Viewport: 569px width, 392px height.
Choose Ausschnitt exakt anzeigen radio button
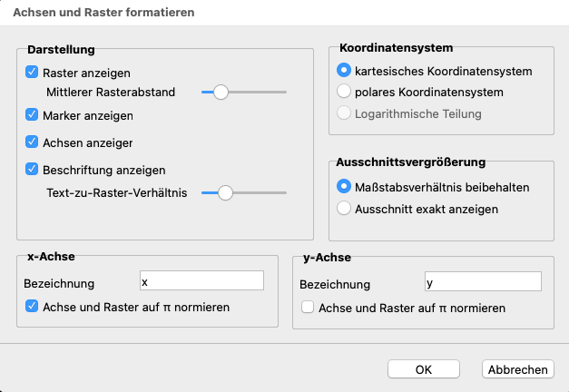tap(344, 209)
